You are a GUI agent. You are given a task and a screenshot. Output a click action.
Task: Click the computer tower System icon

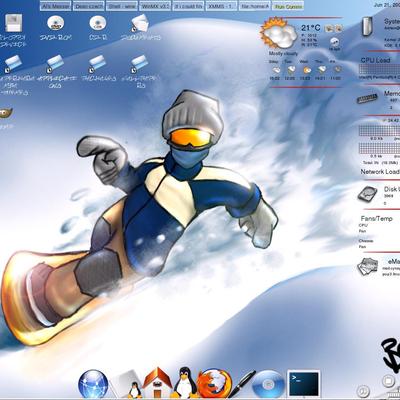tap(368, 27)
